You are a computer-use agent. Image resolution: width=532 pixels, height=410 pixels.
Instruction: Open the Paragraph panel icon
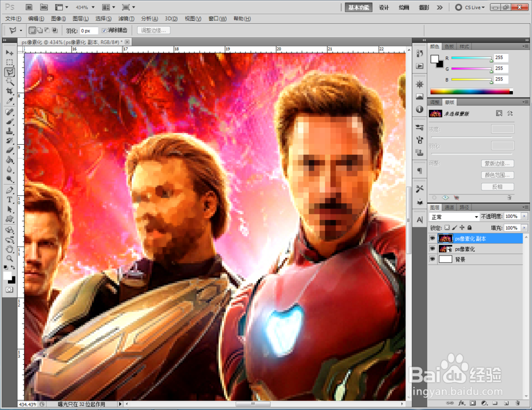pos(420,170)
